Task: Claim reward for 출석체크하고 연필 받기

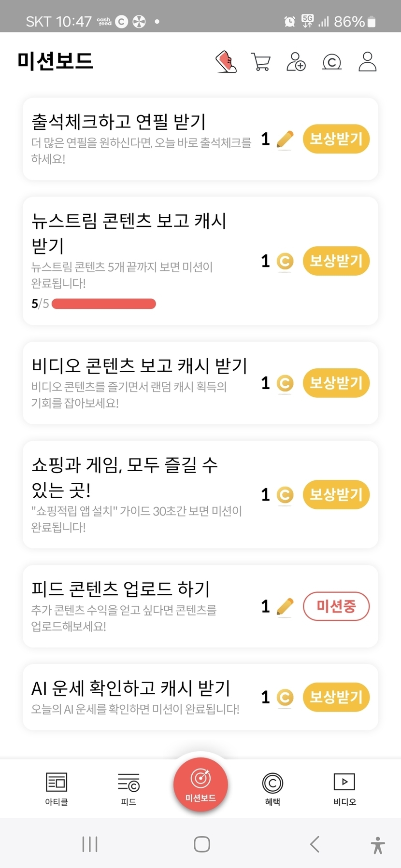Action: click(x=336, y=140)
